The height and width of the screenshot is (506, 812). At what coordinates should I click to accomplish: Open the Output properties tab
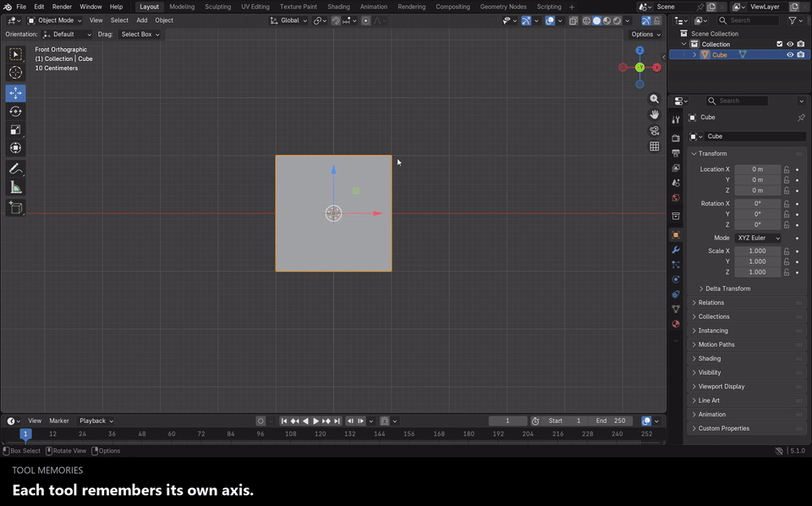[676, 153]
